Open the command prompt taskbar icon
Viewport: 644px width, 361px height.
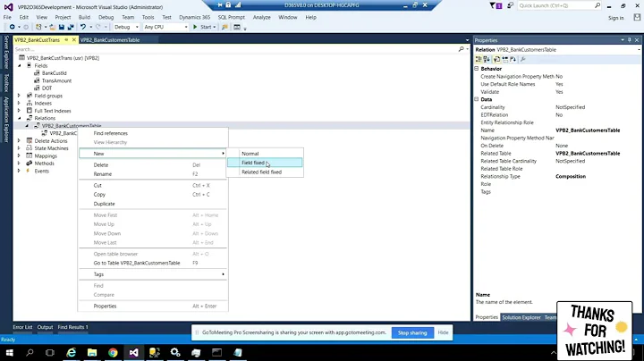tap(216, 352)
